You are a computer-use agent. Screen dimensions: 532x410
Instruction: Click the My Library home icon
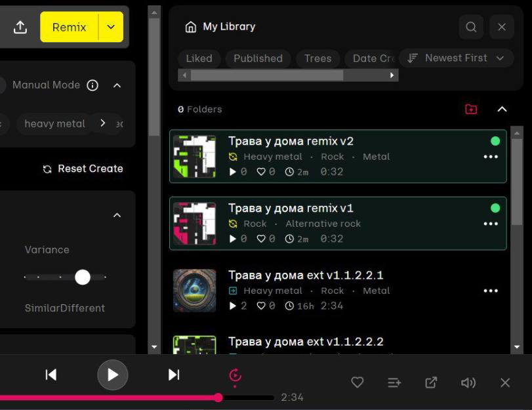click(x=191, y=27)
